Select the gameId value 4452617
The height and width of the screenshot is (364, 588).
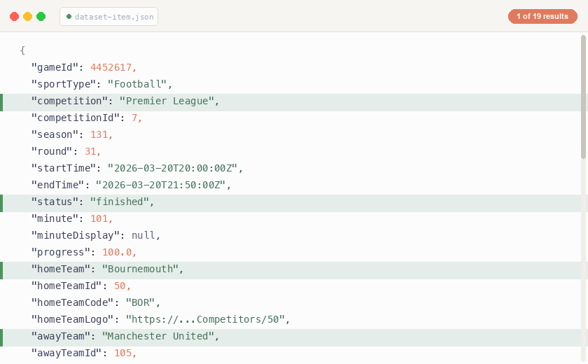[x=111, y=67]
